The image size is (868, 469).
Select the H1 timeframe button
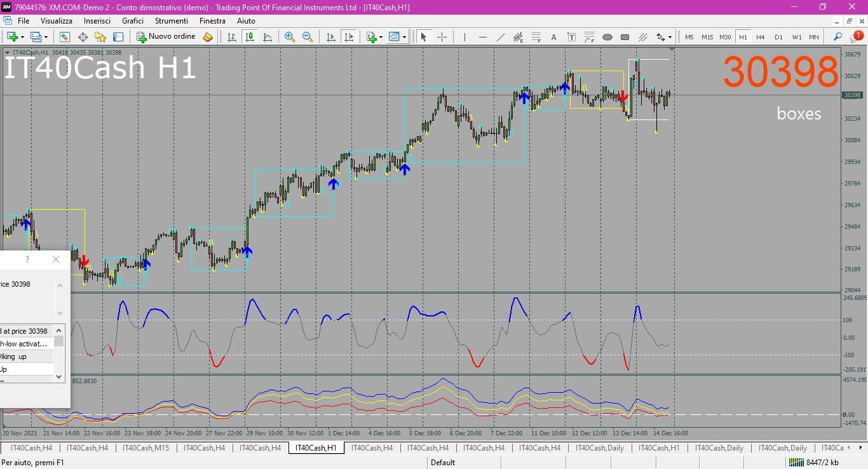click(x=743, y=37)
